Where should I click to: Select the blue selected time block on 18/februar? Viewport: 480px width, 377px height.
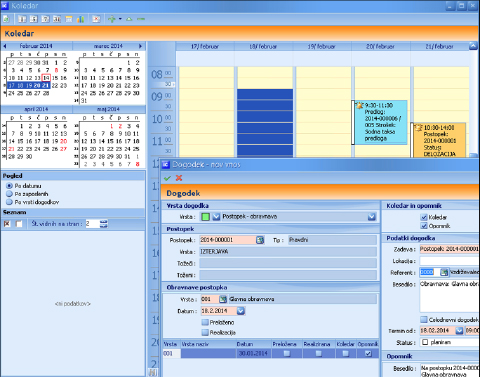(265, 123)
